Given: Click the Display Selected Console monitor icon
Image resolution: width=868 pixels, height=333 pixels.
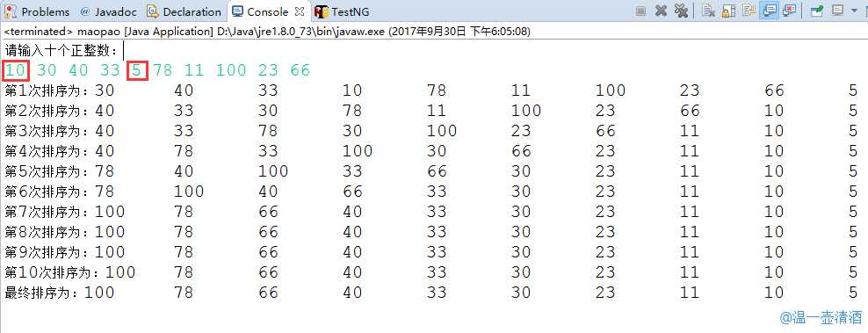Looking at the screenshot, I should tap(837, 11).
